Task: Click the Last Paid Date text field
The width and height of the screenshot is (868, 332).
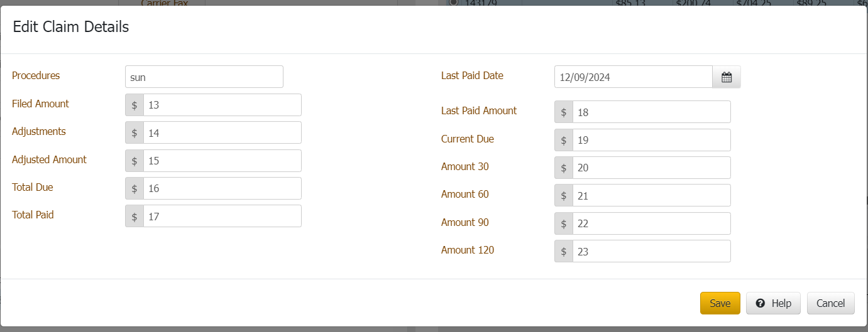Action: 633,77
